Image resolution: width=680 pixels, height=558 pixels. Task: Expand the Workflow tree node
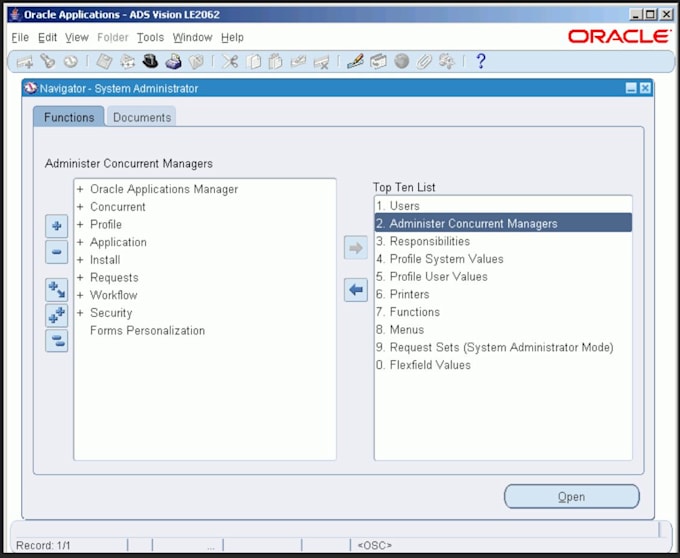[80, 295]
